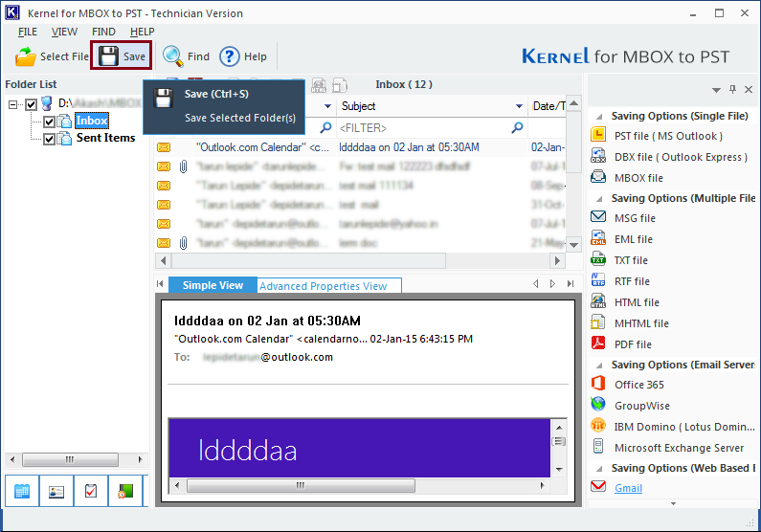Close the saving options panel
Image resolution: width=761 pixels, height=532 pixels.
[749, 89]
